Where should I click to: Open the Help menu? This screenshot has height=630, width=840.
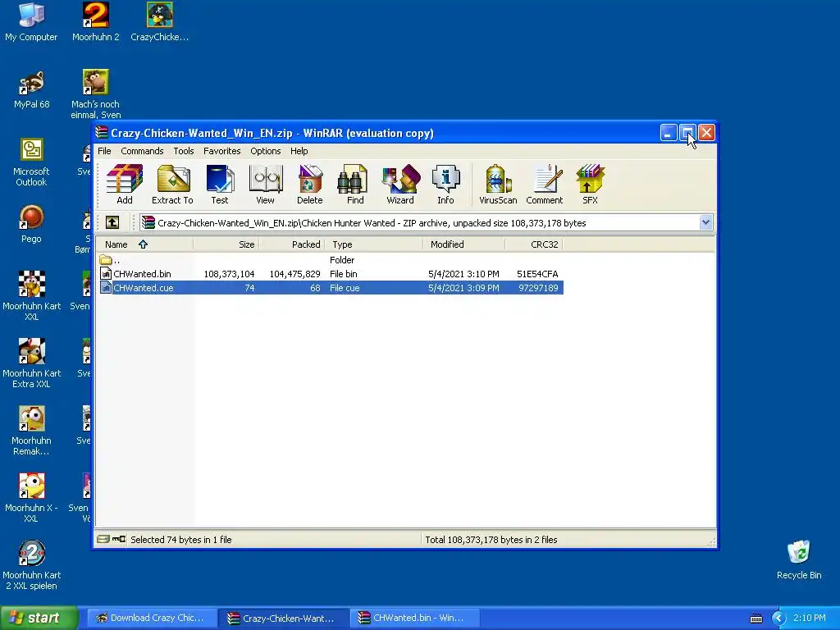(x=299, y=151)
